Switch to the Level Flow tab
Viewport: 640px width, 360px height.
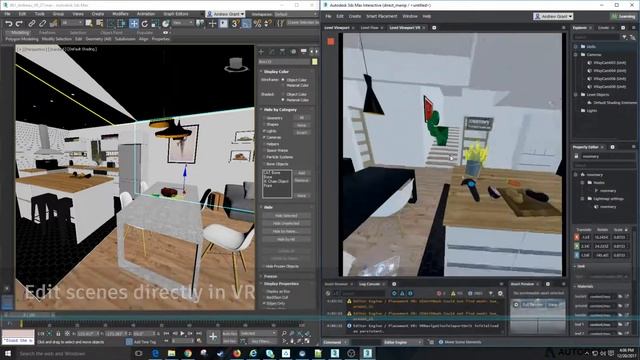pyautogui.click(x=370, y=28)
